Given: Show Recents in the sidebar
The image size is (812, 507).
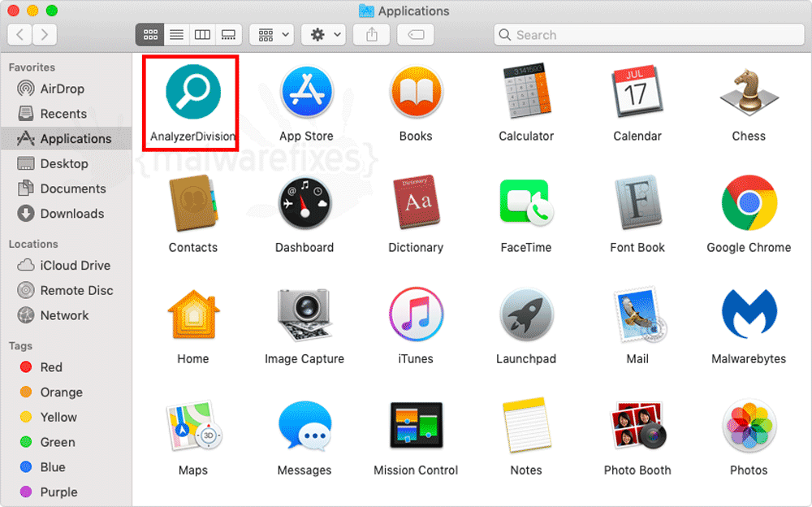Looking at the screenshot, I should 66,114.
